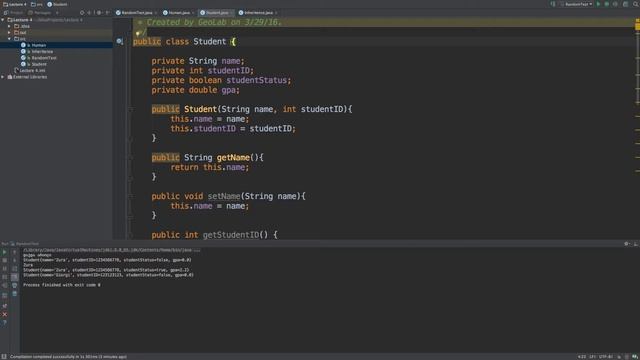
Task: Click the fold marker beside getName method
Action: tap(131, 158)
